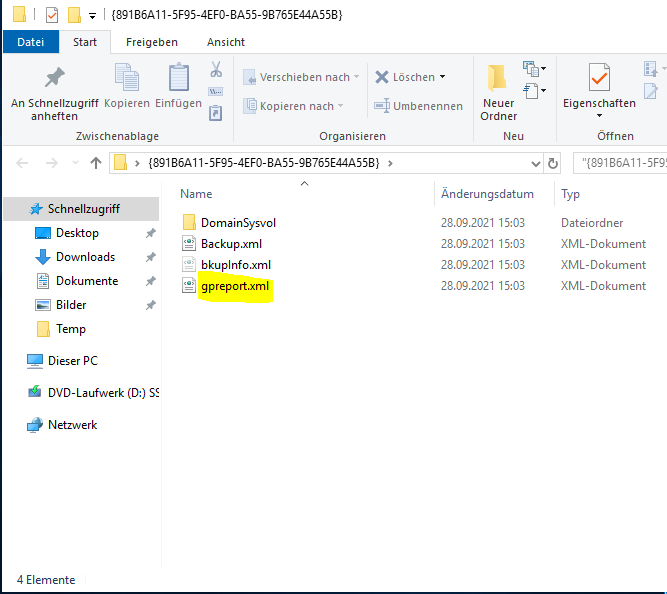Click the scissors Ausschneiden icon
667x594 pixels.
pyautogui.click(x=216, y=69)
